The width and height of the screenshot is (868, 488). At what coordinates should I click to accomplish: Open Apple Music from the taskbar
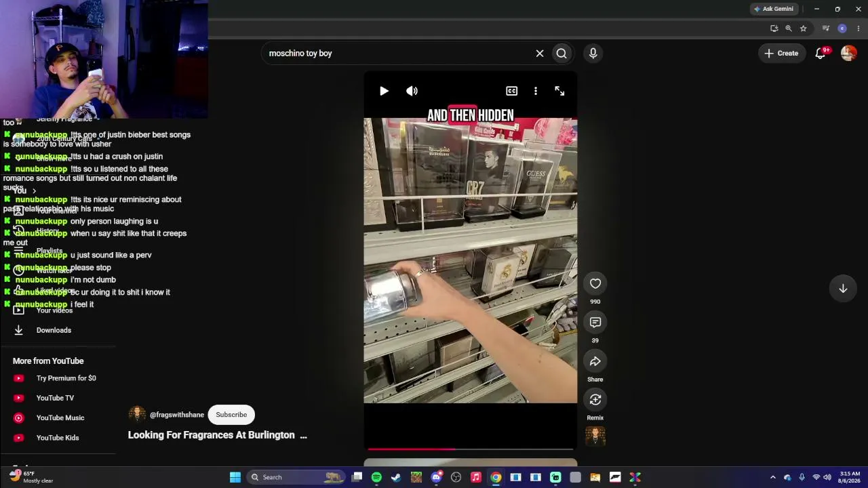476,477
